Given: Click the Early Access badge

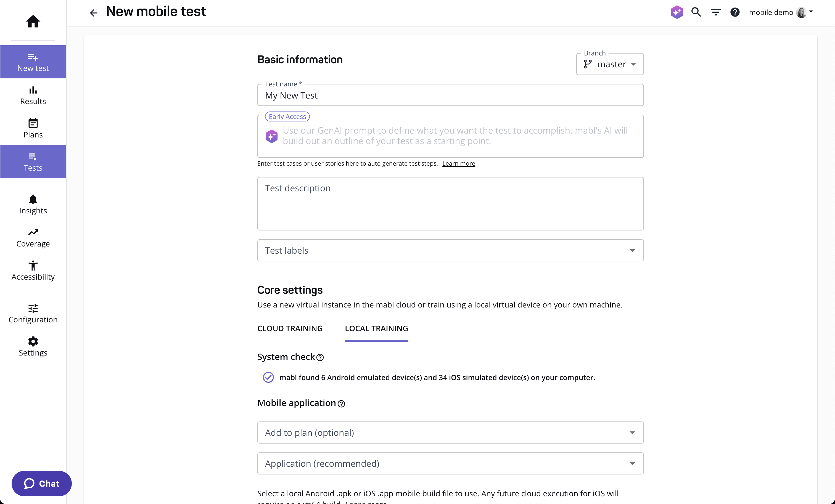Looking at the screenshot, I should pyautogui.click(x=287, y=116).
